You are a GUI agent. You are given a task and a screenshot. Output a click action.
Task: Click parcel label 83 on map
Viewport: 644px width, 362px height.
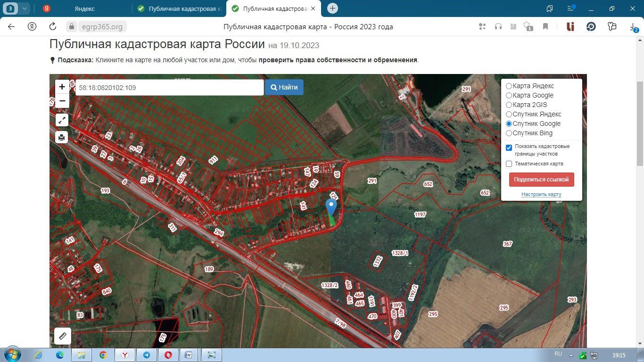coord(80,315)
